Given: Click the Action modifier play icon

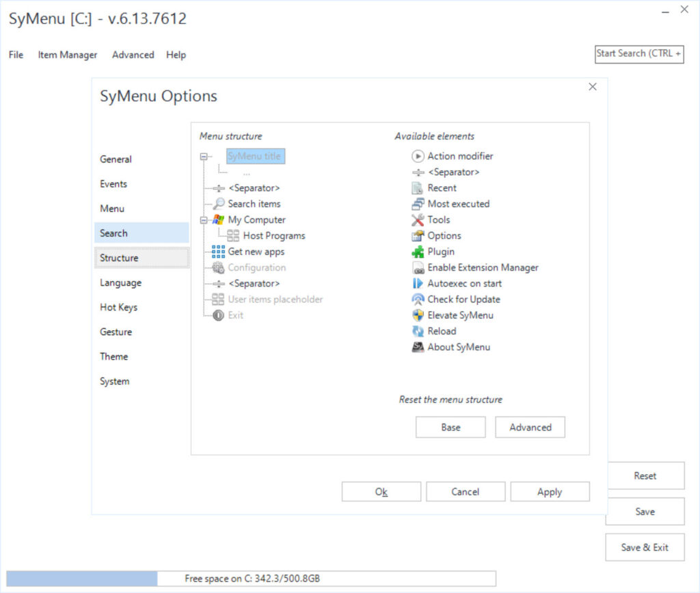Looking at the screenshot, I should pos(418,156).
